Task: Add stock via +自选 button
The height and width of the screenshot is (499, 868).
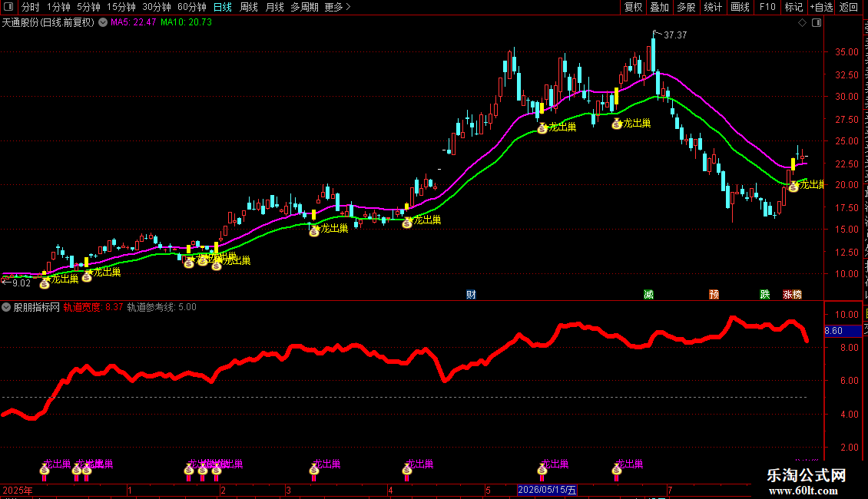Action: pyautogui.click(x=821, y=7)
